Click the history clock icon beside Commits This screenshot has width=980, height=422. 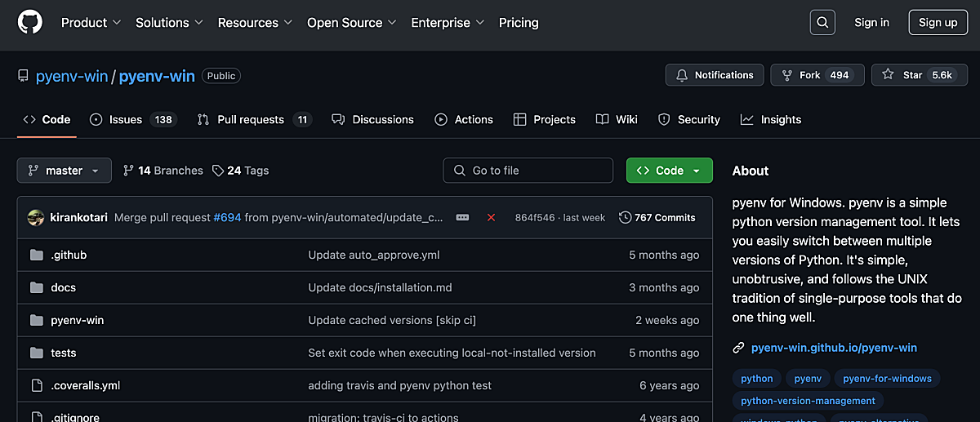[x=626, y=218]
